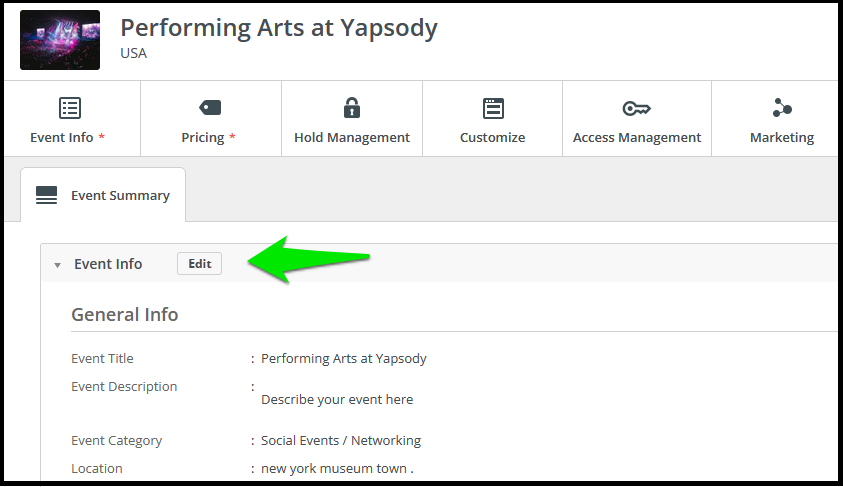This screenshot has width=843, height=487.
Task: Open the event concert thumbnail image
Action: pos(60,40)
